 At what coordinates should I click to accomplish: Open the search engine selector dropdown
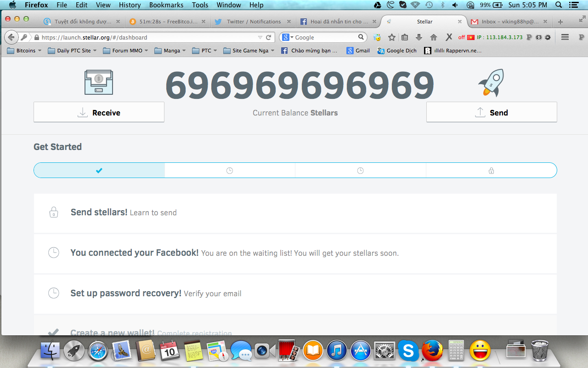288,37
